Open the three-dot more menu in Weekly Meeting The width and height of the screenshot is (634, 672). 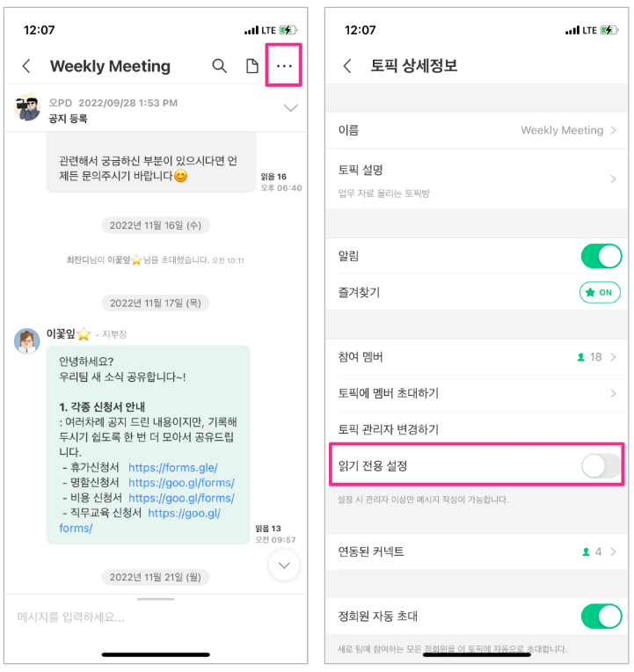(284, 66)
